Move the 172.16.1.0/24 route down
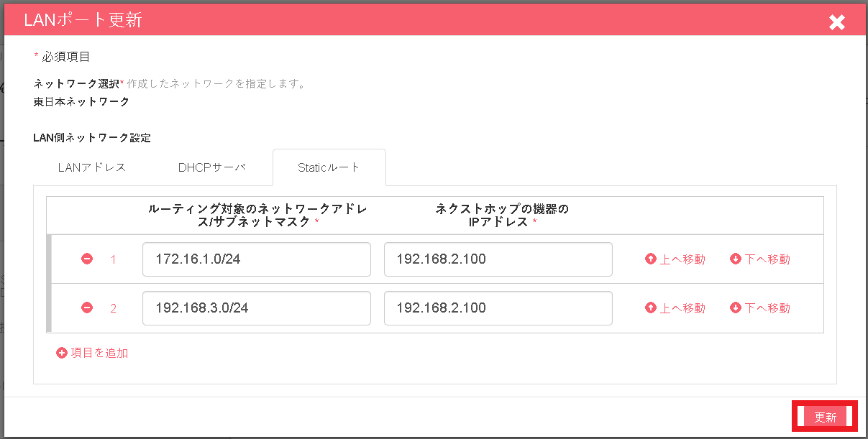The image size is (868, 439). [x=760, y=259]
